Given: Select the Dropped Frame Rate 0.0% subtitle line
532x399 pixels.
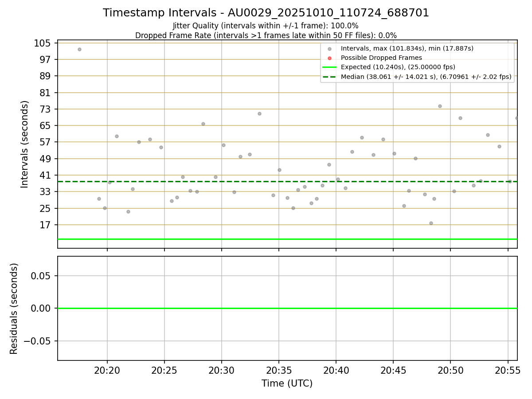Looking at the screenshot, I should click(x=266, y=35).
